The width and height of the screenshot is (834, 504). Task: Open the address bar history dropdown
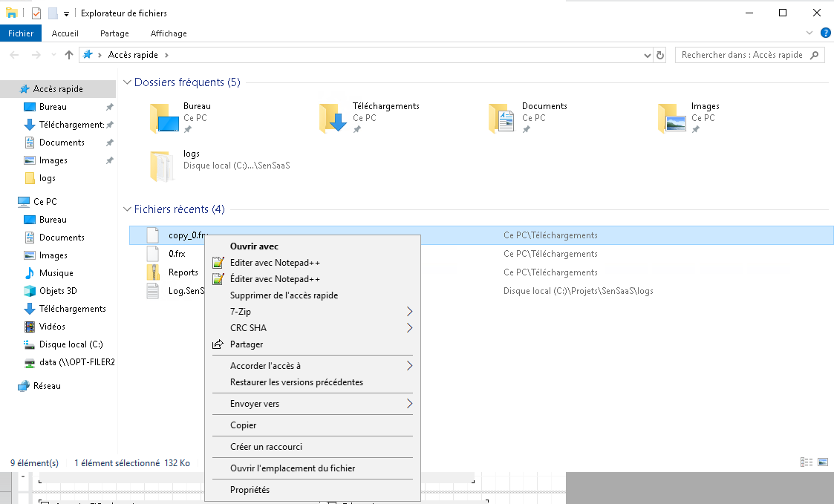pos(646,55)
